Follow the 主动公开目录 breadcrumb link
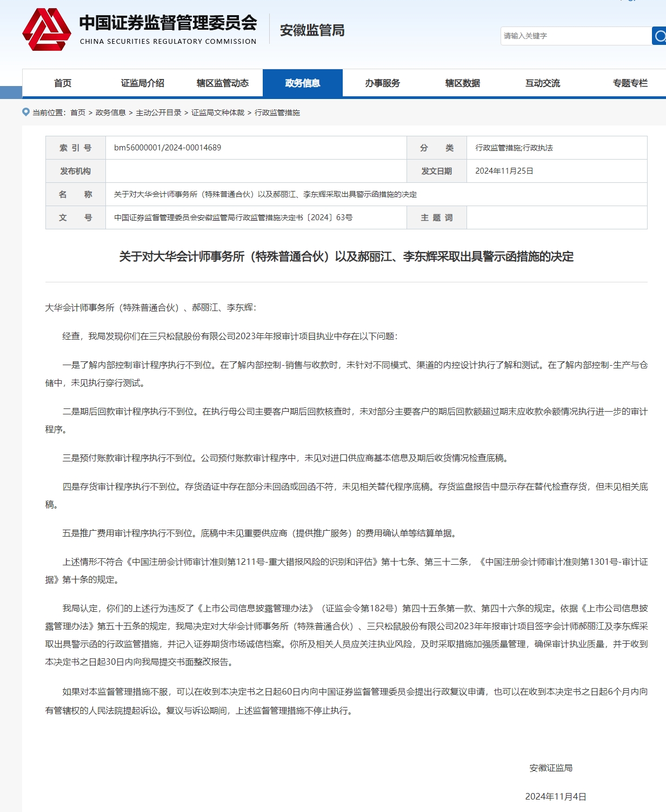Screen dimensions: 666x812 [x=158, y=113]
